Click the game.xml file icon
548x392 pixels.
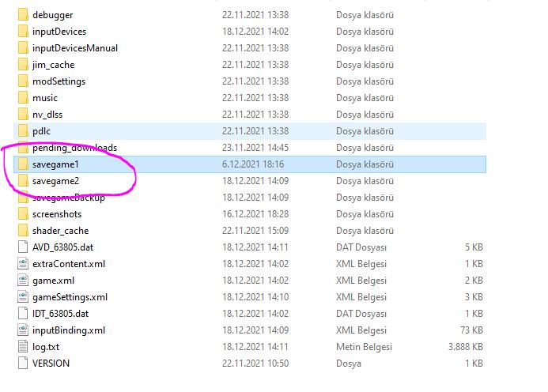click(x=23, y=281)
